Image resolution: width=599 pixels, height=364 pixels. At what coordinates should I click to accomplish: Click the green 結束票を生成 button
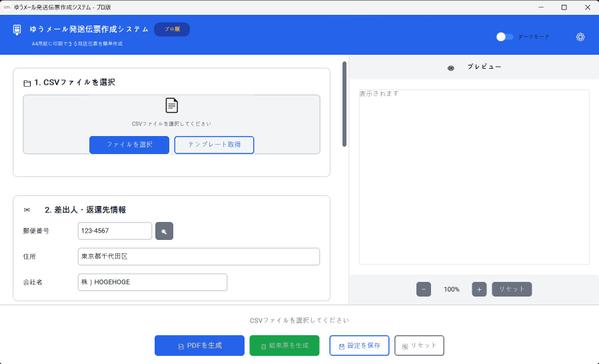(x=285, y=346)
